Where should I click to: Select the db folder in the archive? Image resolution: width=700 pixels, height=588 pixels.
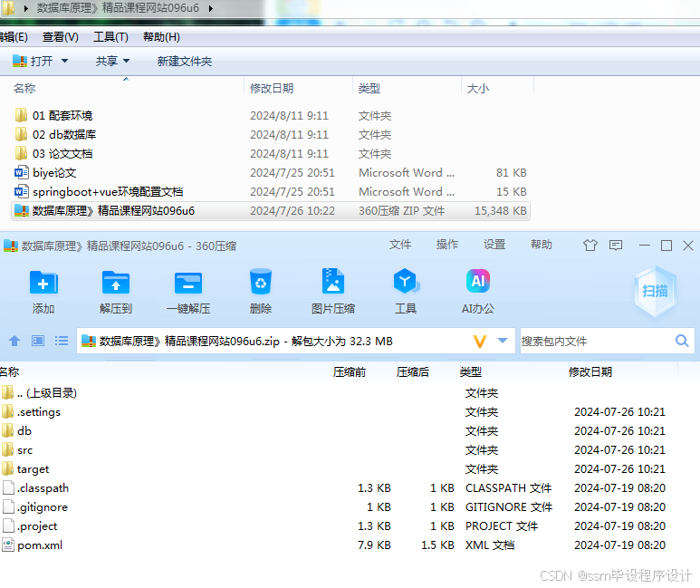click(x=340, y=430)
